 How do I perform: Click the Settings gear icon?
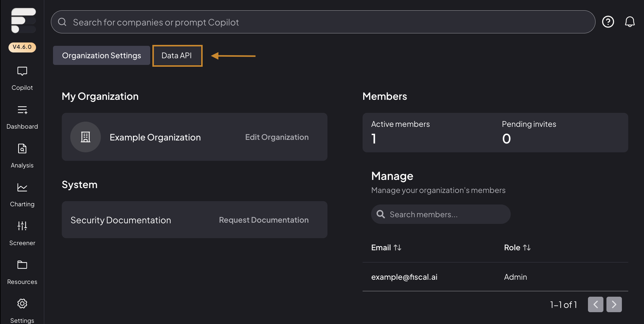tap(22, 304)
